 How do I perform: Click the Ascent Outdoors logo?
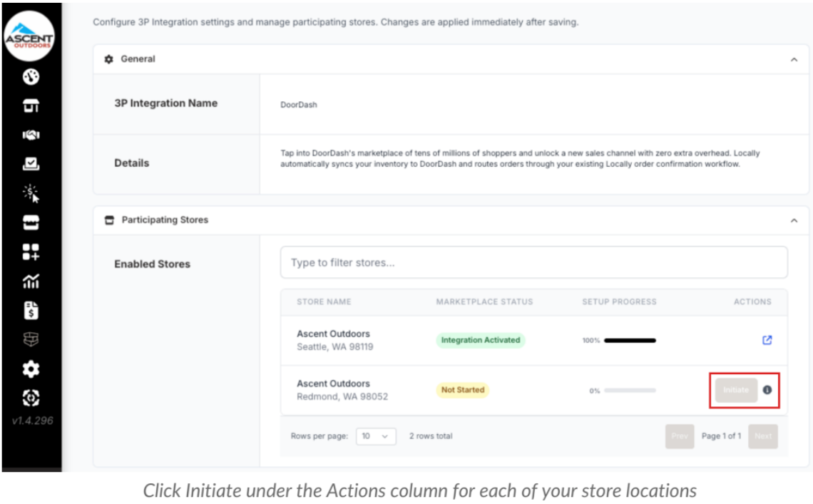pyautogui.click(x=29, y=36)
